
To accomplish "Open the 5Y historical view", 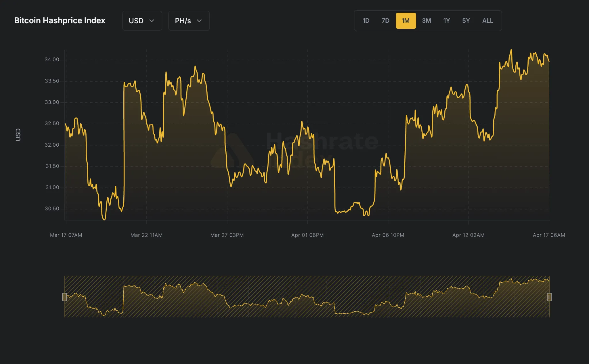I will tap(466, 20).
